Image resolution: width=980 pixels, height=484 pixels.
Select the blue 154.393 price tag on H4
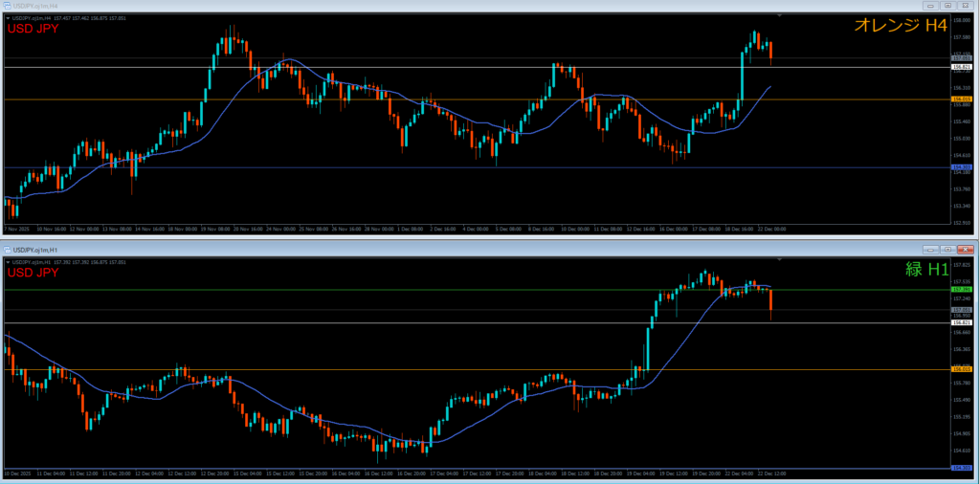962,167
